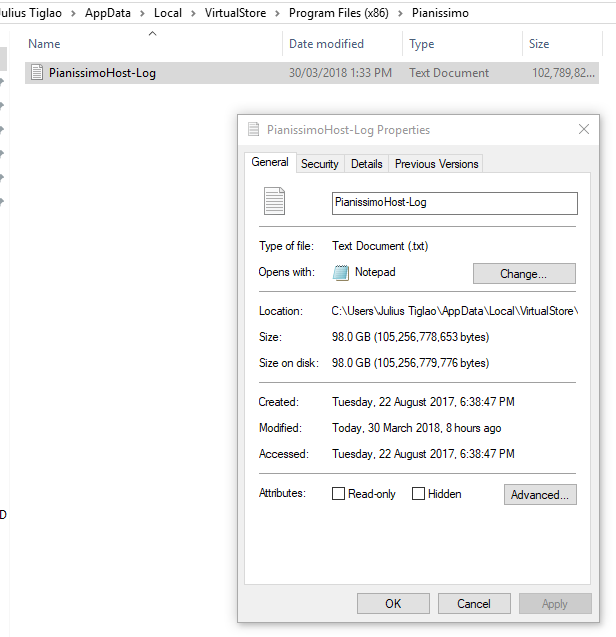
Task: Expand breadcrumb chevron after VirtualStore
Action: 278,13
